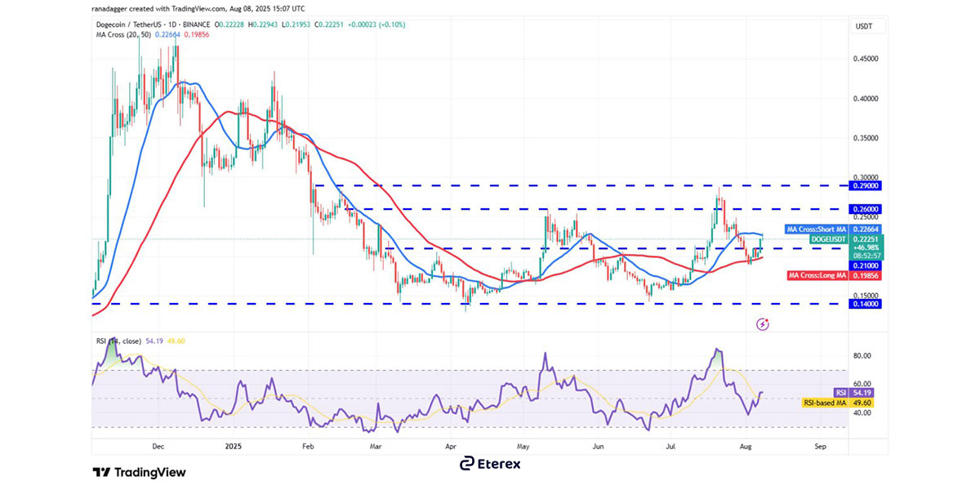Click Jun on the time axis
The height and width of the screenshot is (490, 980).
pos(599,447)
